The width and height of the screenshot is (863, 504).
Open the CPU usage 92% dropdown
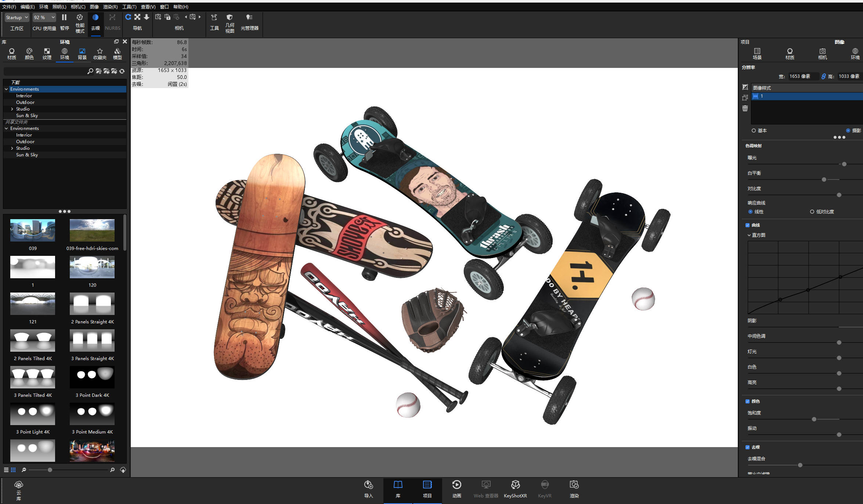click(44, 17)
